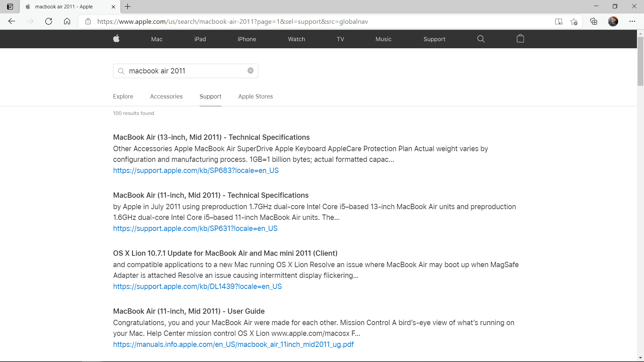Open TV in the navigation bar
Viewport: 644px width, 362px height.
tap(340, 39)
